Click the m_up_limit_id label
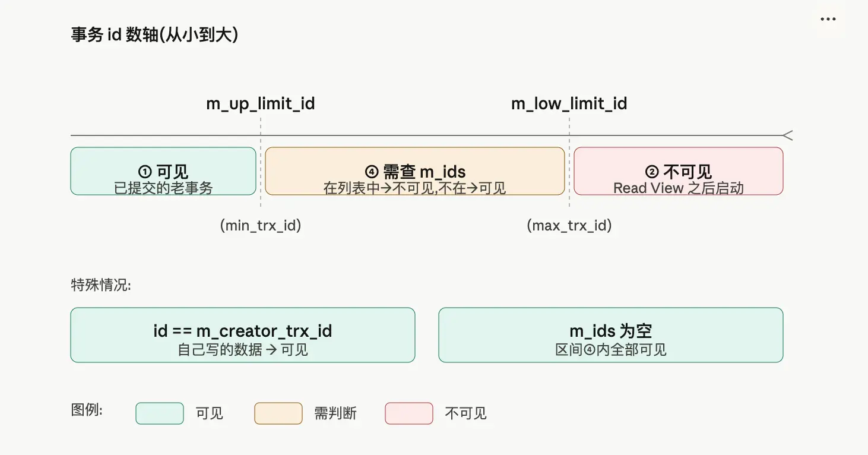This screenshot has width=868, height=455. [x=261, y=104]
